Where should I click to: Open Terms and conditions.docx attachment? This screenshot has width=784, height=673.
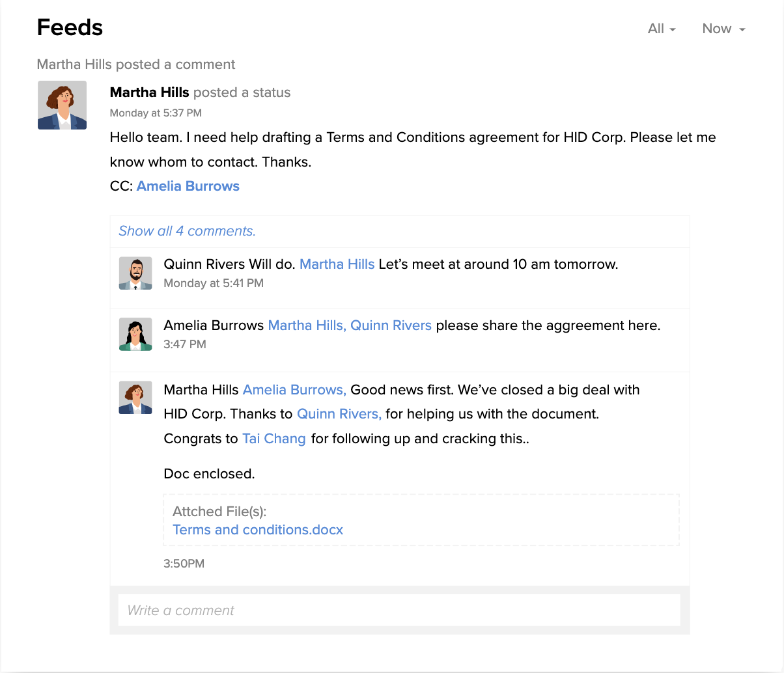click(x=258, y=530)
